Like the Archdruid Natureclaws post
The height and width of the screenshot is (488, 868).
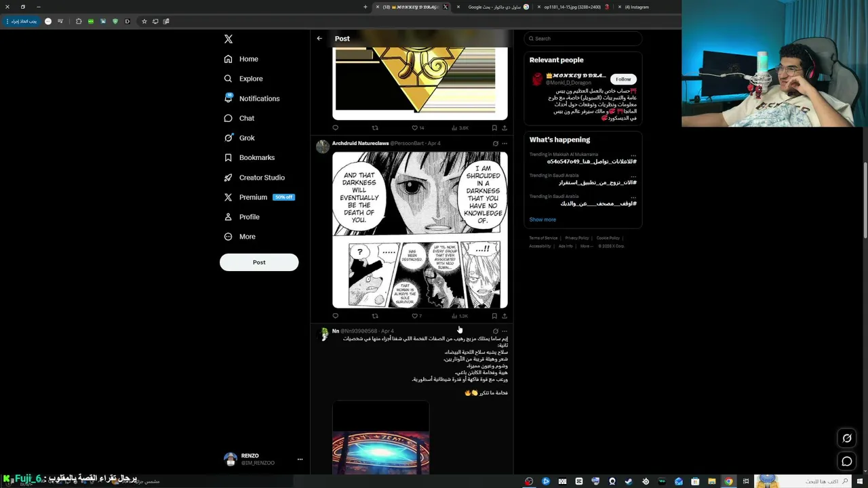coord(417,316)
